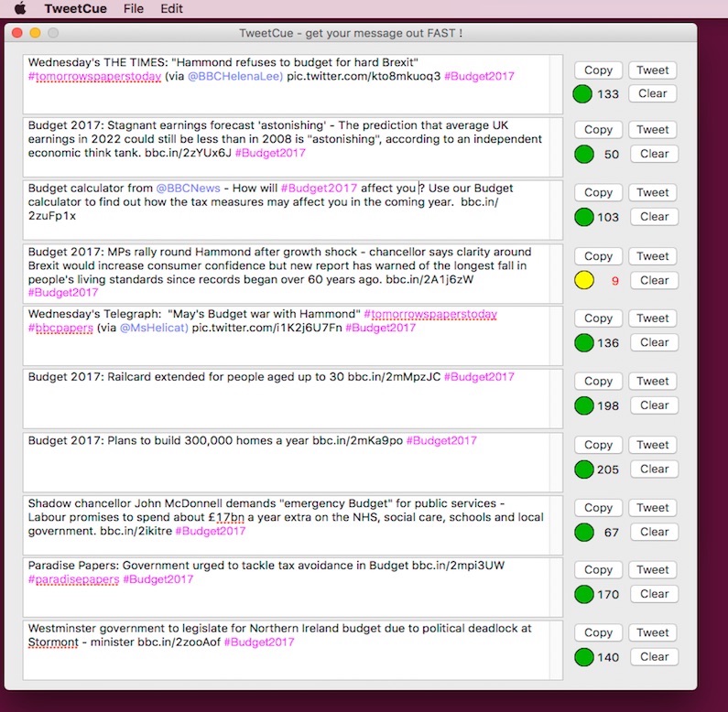Click the yellow warning circle beside 9
The image size is (728, 712).
pos(584,280)
